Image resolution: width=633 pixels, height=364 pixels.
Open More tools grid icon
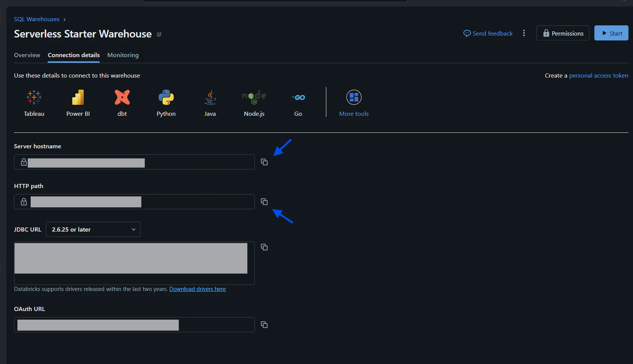[354, 97]
